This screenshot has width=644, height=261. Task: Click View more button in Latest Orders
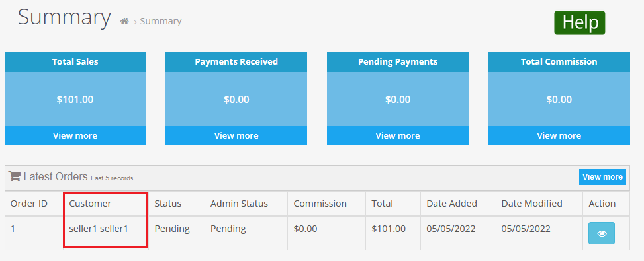pos(602,177)
